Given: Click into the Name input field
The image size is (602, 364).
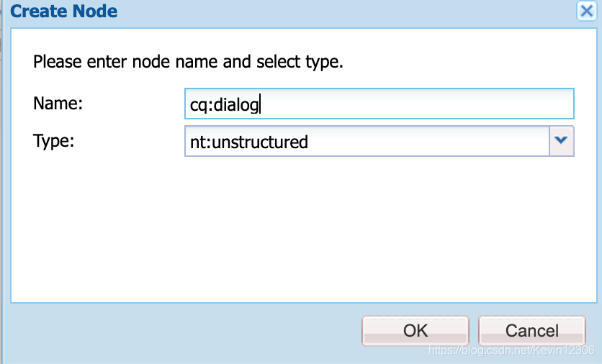Looking at the screenshot, I should coord(379,104).
